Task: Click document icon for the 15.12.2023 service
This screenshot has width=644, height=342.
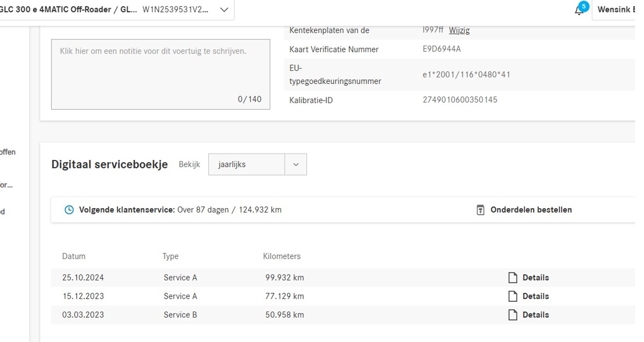Action: (x=513, y=296)
